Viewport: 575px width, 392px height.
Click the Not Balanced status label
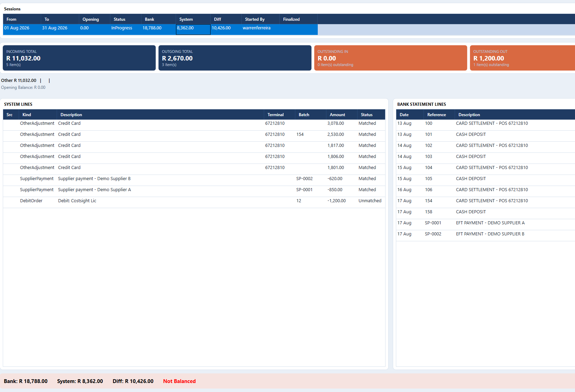click(179, 381)
